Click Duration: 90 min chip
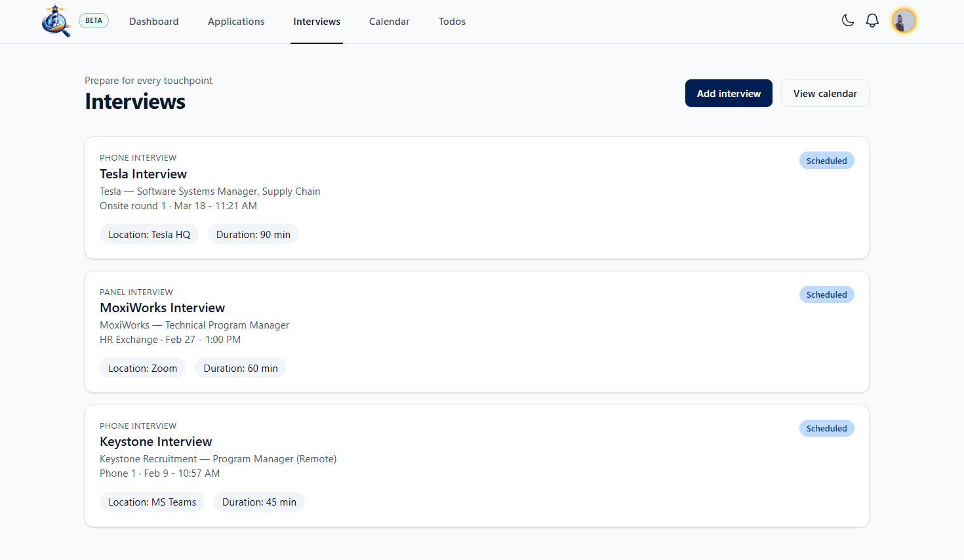The height and width of the screenshot is (560, 964). [x=253, y=234]
